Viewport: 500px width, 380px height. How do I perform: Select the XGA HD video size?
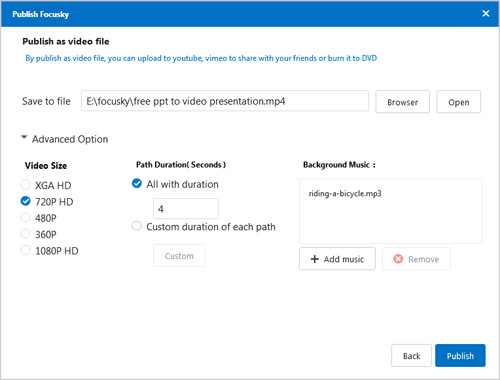(x=26, y=185)
